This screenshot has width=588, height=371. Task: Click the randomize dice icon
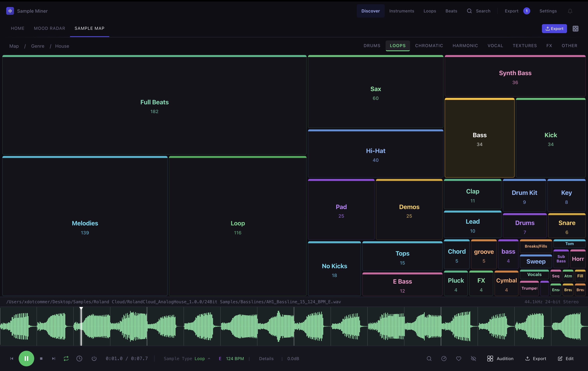[575, 29]
